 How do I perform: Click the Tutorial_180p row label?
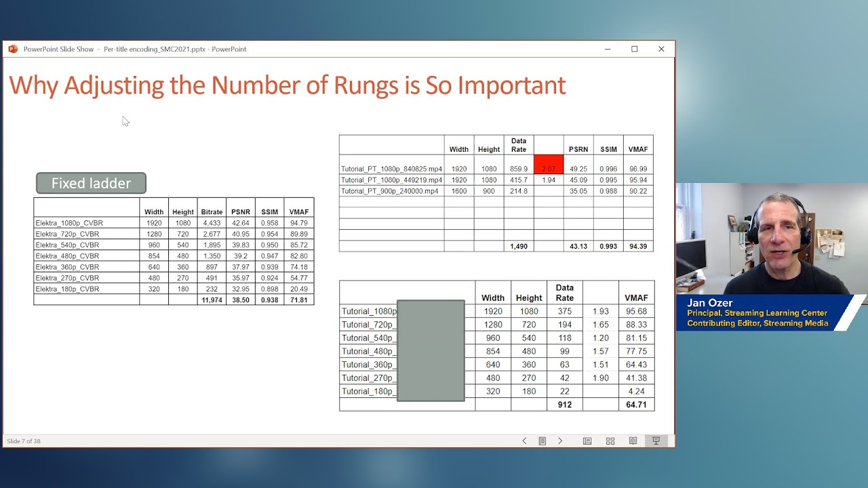click(368, 391)
